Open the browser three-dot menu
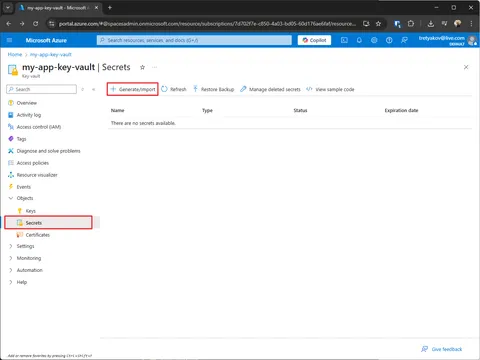 (x=471, y=24)
